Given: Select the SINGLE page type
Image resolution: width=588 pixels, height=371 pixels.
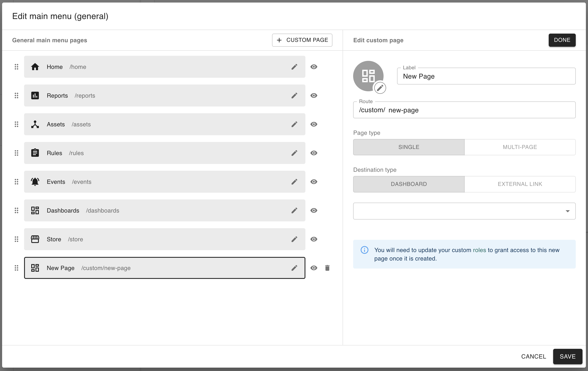Looking at the screenshot, I should [409, 147].
